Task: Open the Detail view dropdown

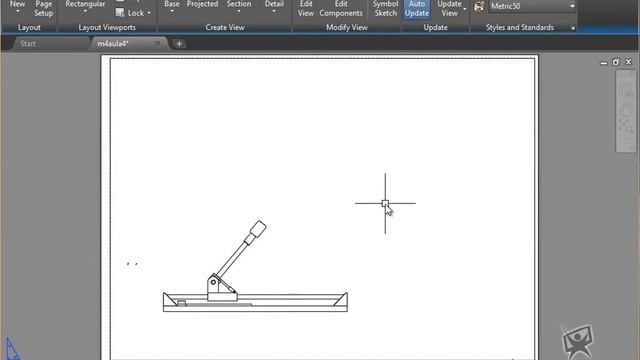Action: tap(274, 7)
